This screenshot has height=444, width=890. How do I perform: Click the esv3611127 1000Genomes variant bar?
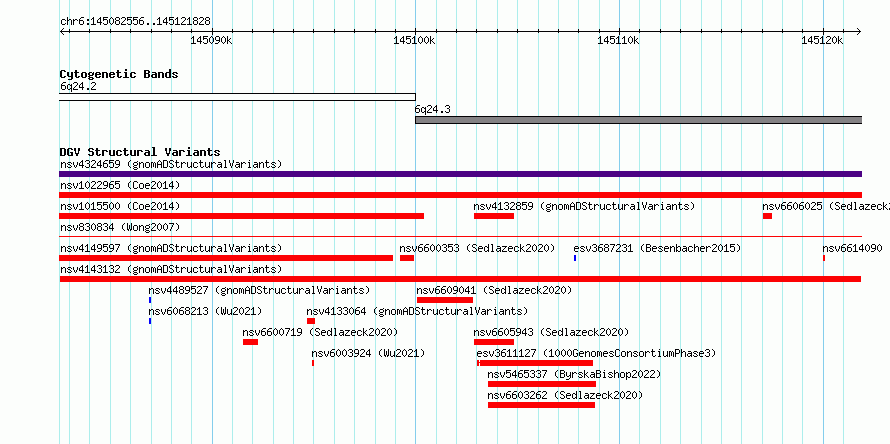(x=535, y=363)
